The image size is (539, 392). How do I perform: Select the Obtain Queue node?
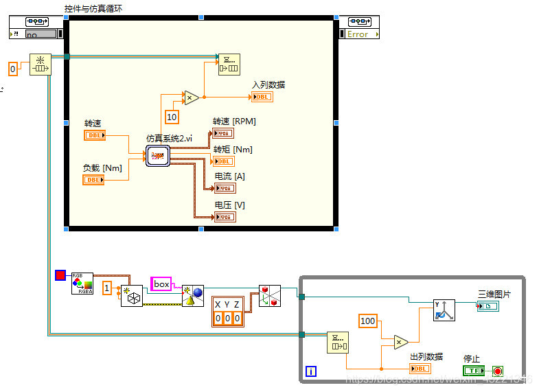point(41,65)
